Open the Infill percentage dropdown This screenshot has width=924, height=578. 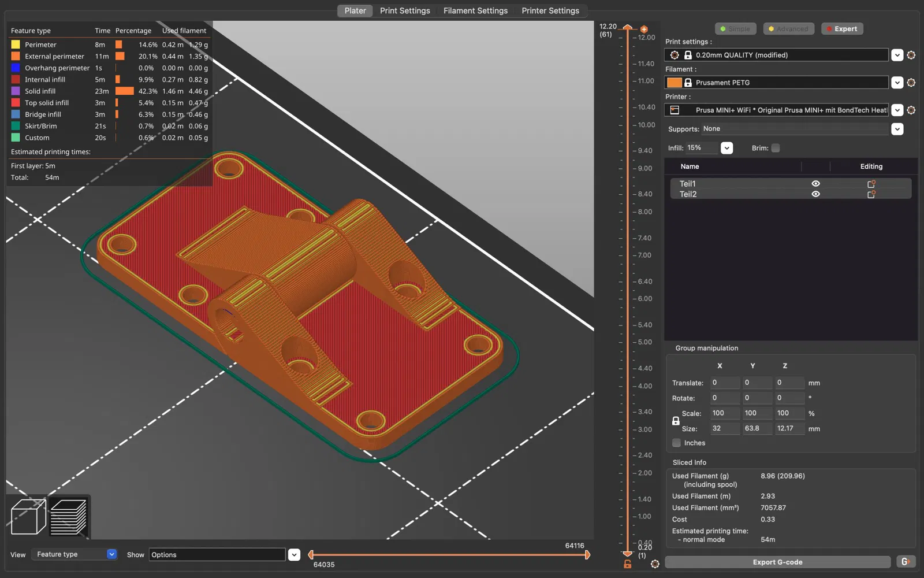[x=726, y=148]
